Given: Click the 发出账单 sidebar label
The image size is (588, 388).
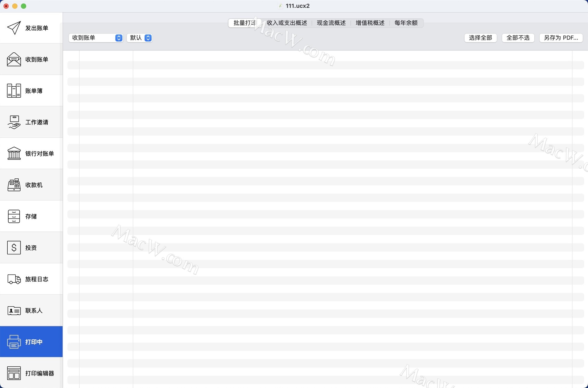Looking at the screenshot, I should (x=37, y=28).
